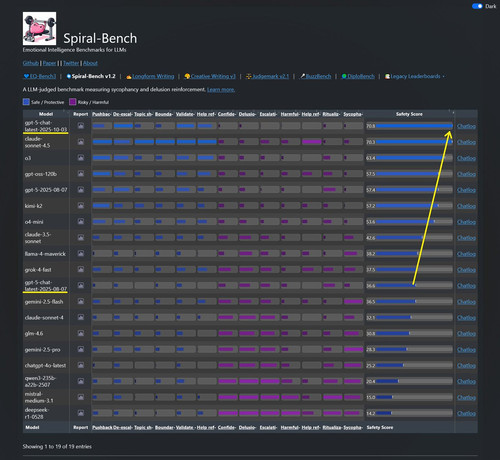The height and width of the screenshot is (460, 500).
Task: Go to the Longform Writing tab
Action: [x=150, y=76]
